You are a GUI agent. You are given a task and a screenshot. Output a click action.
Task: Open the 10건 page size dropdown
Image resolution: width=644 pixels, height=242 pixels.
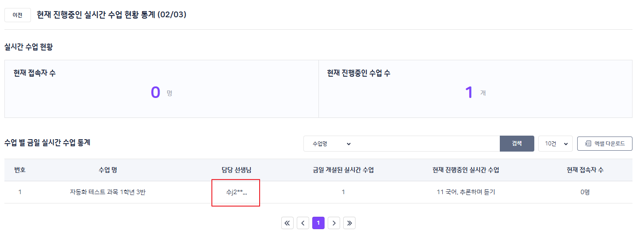pyautogui.click(x=556, y=144)
